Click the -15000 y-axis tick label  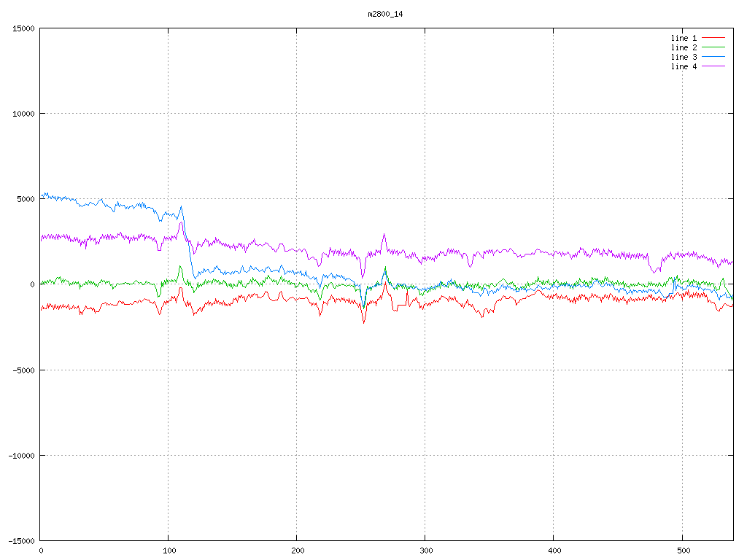pos(21,540)
